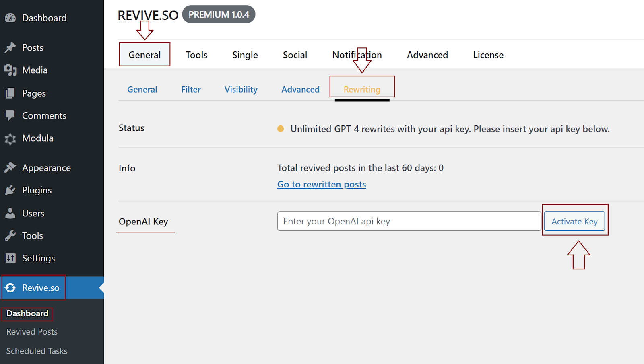
Task: Click the Settings sliders icon
Action: click(10, 258)
